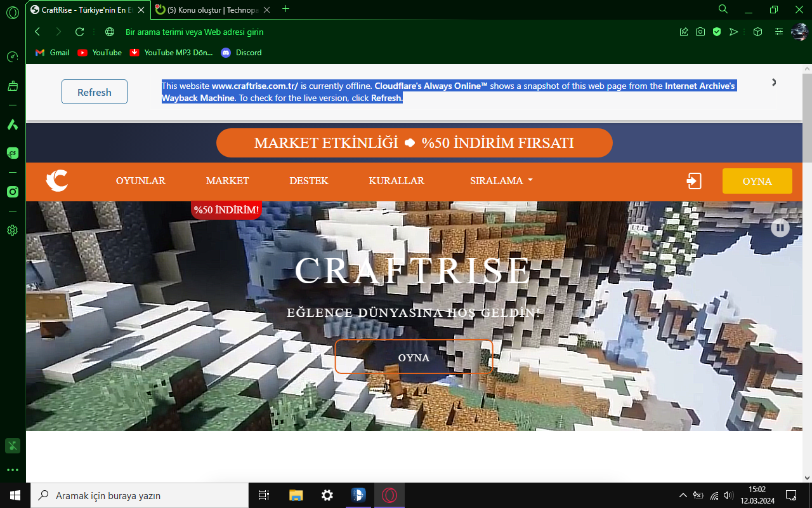
Task: Open Instagram in the sidebar
Action: tap(12, 192)
